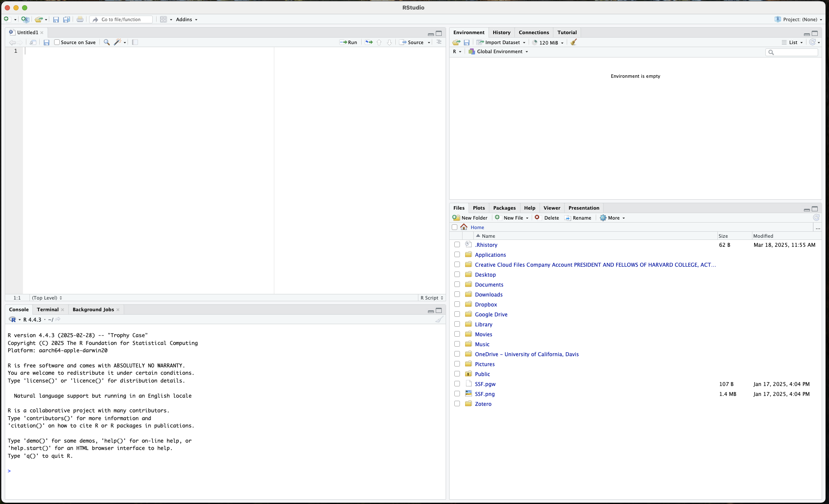The width and height of the screenshot is (829, 504).
Task: Check the box beside the Desktop folder
Action: [x=457, y=274]
